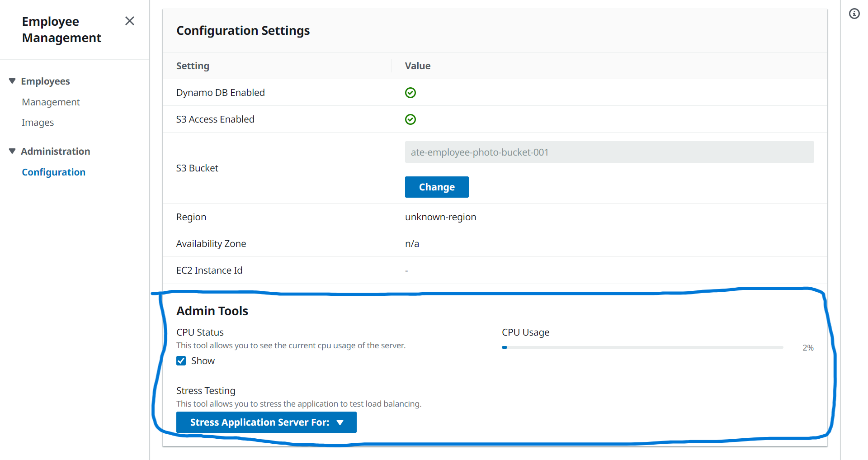Screen dimensions: 868x460
Task: Open the Stress Application Server For dropdown
Action: tap(266, 422)
